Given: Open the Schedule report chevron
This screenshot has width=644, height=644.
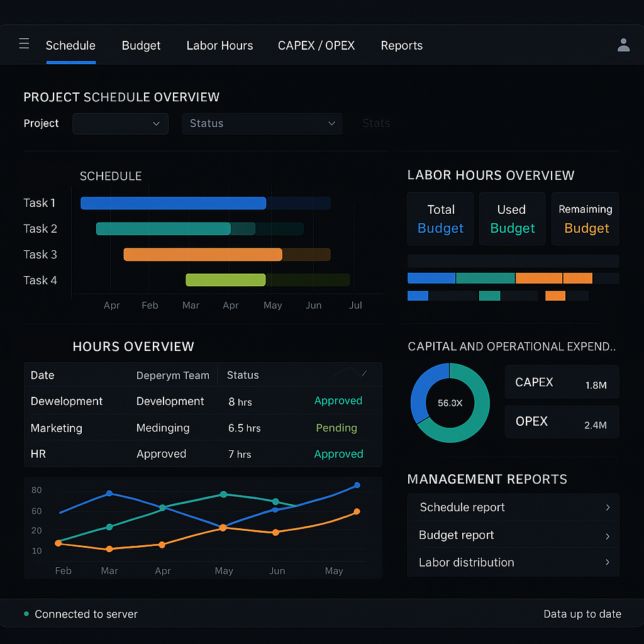Looking at the screenshot, I should [608, 508].
